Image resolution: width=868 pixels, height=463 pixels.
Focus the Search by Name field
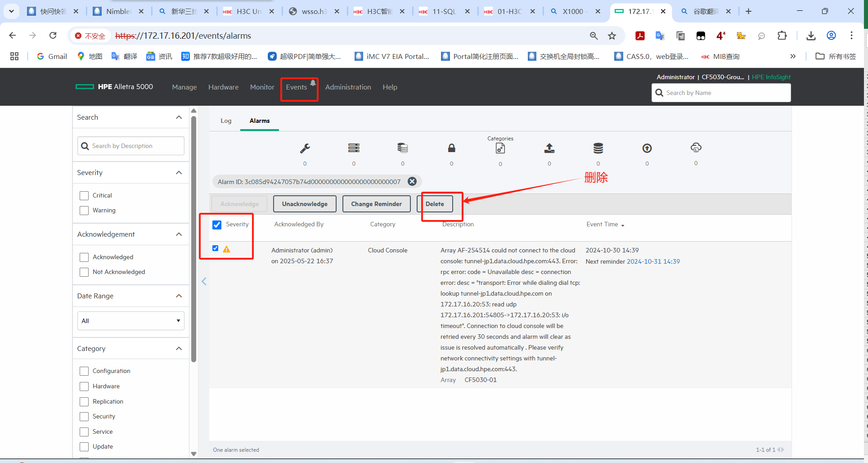pyautogui.click(x=721, y=93)
